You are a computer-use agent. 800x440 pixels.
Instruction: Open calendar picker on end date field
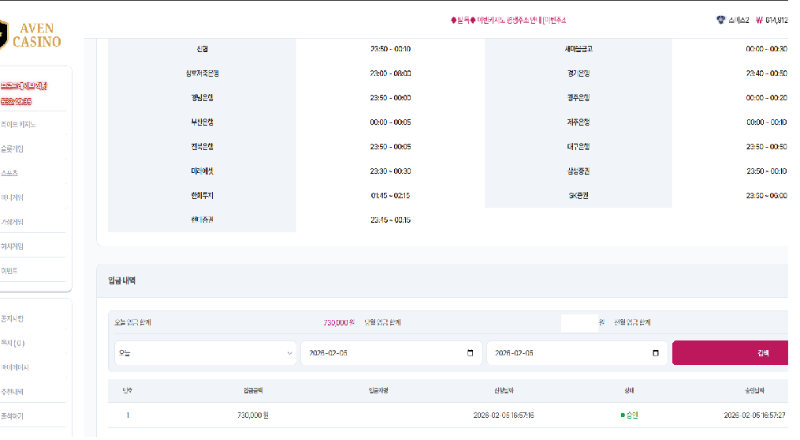coord(656,353)
